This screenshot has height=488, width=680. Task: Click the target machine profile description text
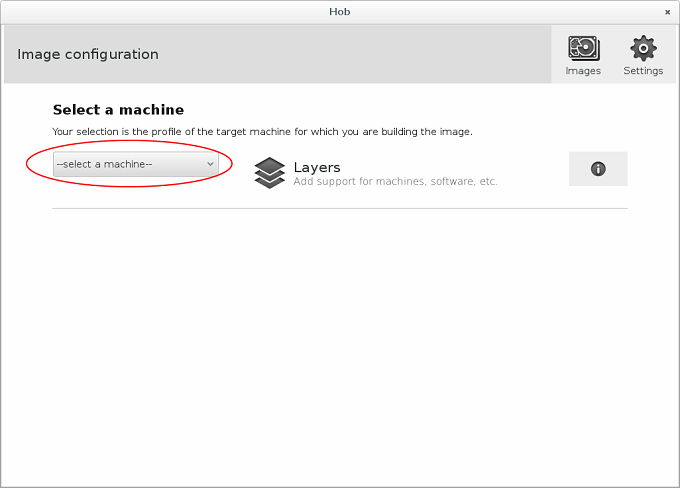(262, 131)
